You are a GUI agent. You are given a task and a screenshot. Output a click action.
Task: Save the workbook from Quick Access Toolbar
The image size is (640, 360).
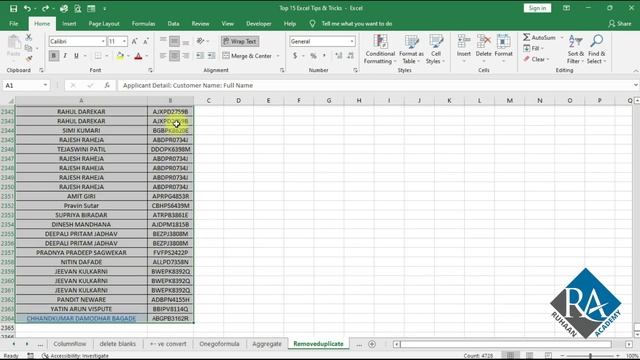click(x=13, y=8)
